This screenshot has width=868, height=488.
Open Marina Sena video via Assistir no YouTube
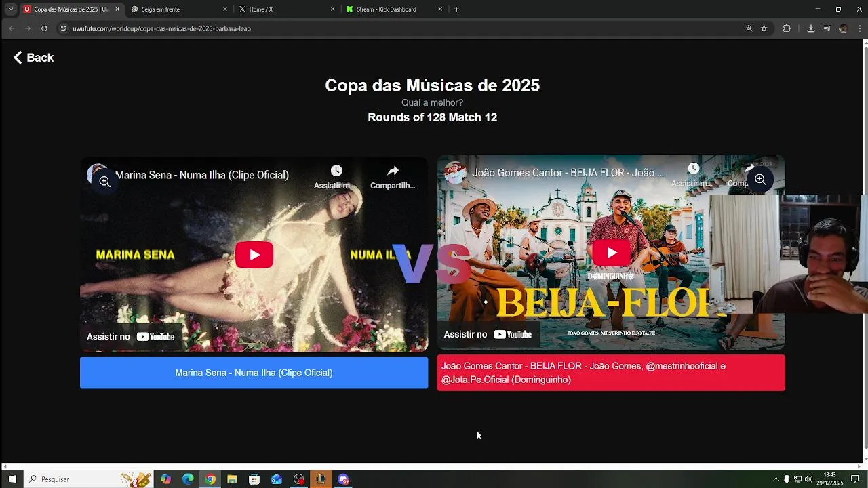[131, 337]
